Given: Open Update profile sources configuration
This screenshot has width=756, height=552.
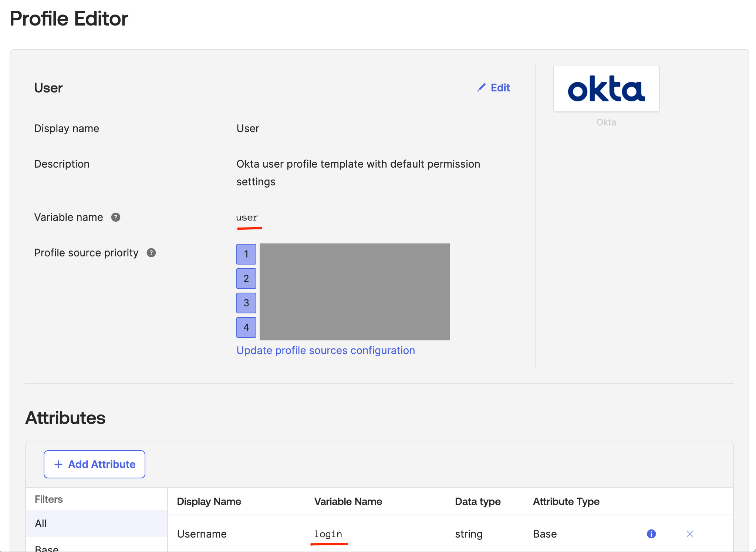Looking at the screenshot, I should tap(325, 350).
